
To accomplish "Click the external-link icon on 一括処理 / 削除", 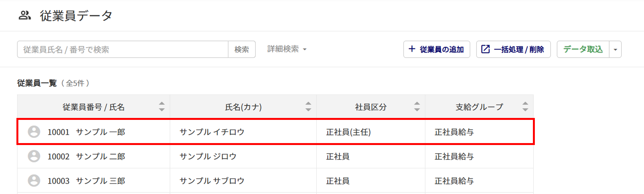I will pyautogui.click(x=485, y=49).
